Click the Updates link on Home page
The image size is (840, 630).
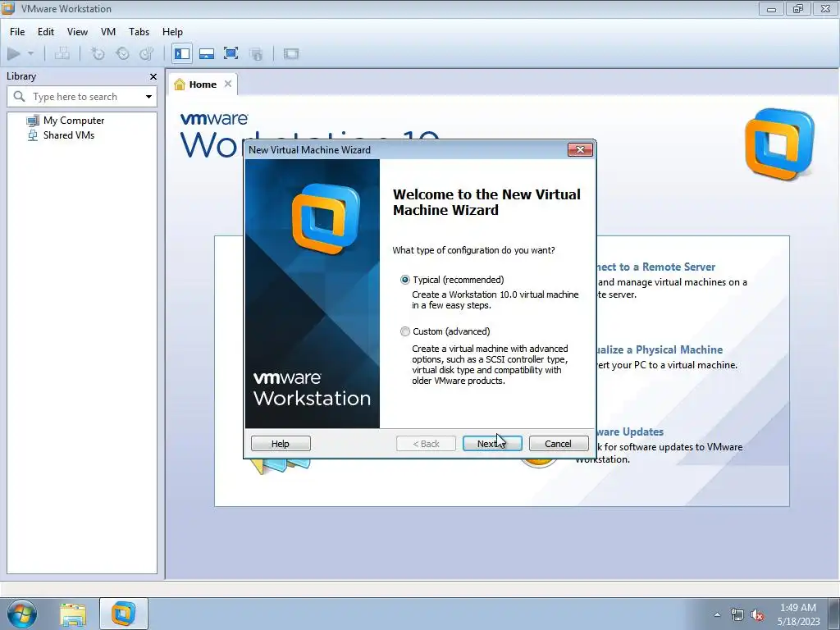630,431
